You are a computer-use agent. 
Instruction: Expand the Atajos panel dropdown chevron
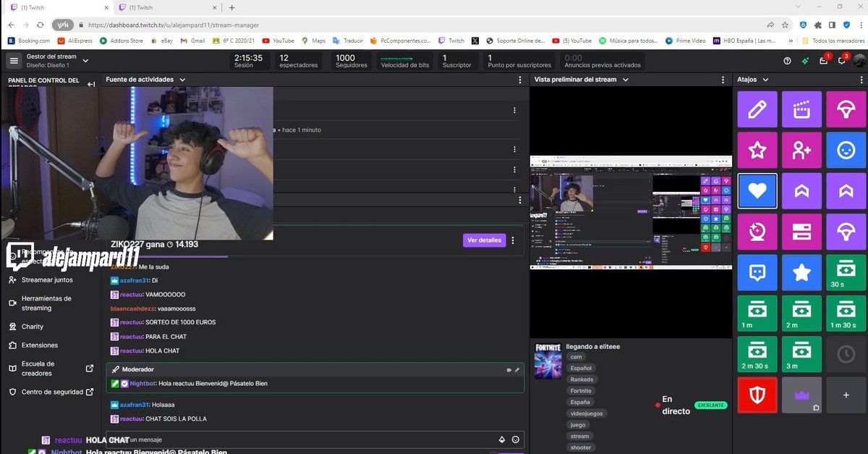pyautogui.click(x=765, y=80)
